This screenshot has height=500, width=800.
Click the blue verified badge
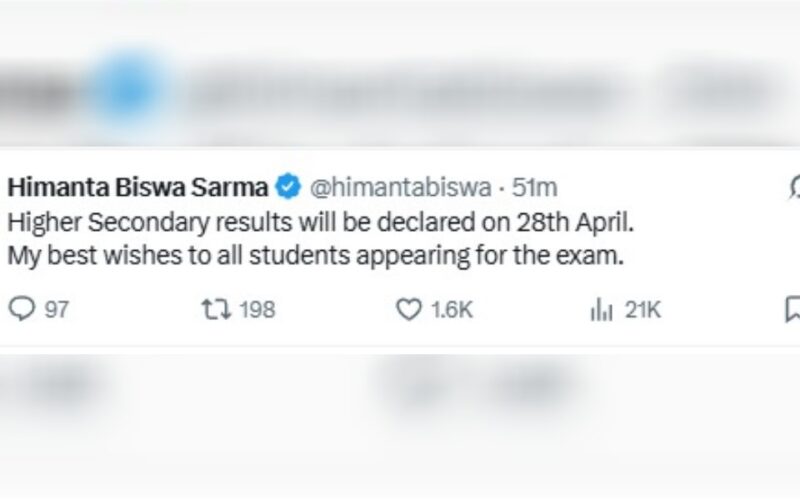(x=290, y=186)
